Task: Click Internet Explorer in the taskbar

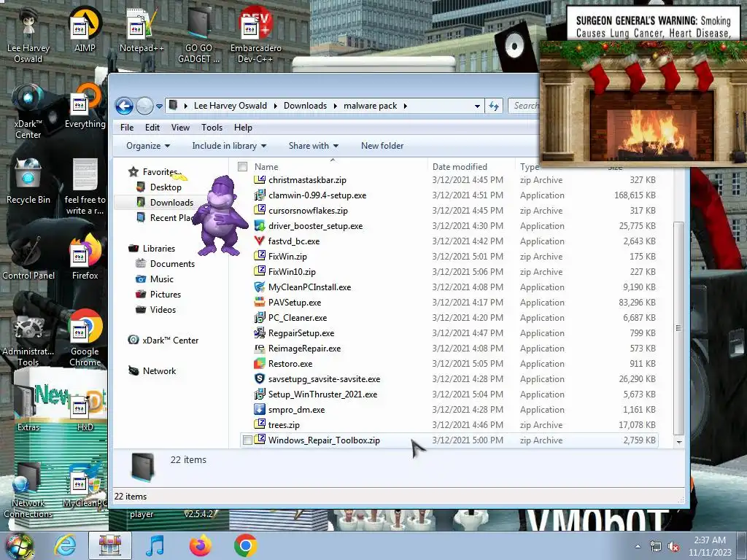Action: [65, 545]
